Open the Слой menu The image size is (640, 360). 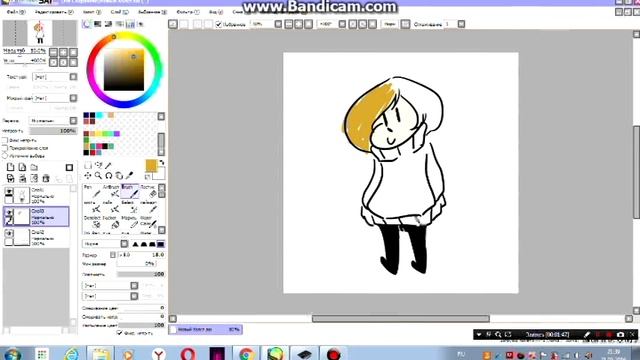[x=119, y=12]
